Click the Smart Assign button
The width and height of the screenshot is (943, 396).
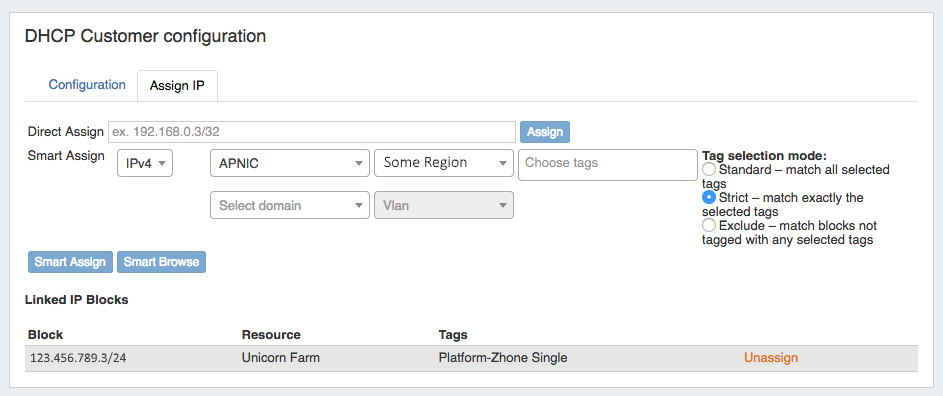tap(70, 262)
